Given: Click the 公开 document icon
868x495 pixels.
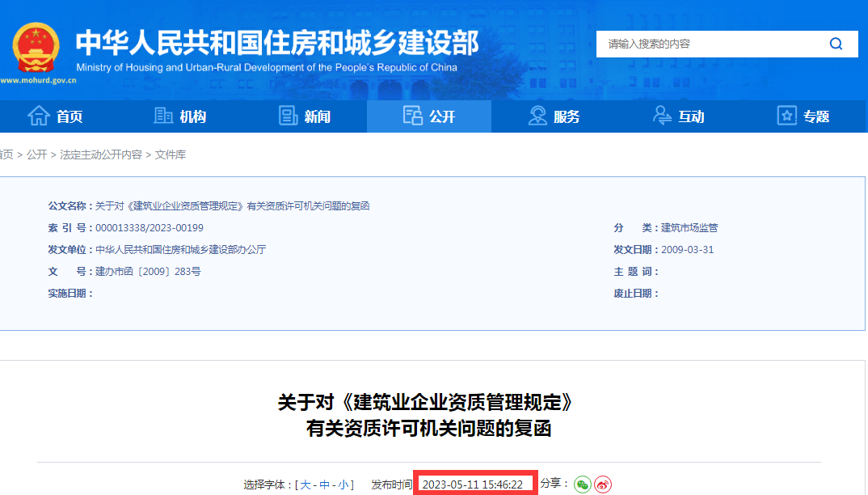Looking at the screenshot, I should [x=415, y=116].
